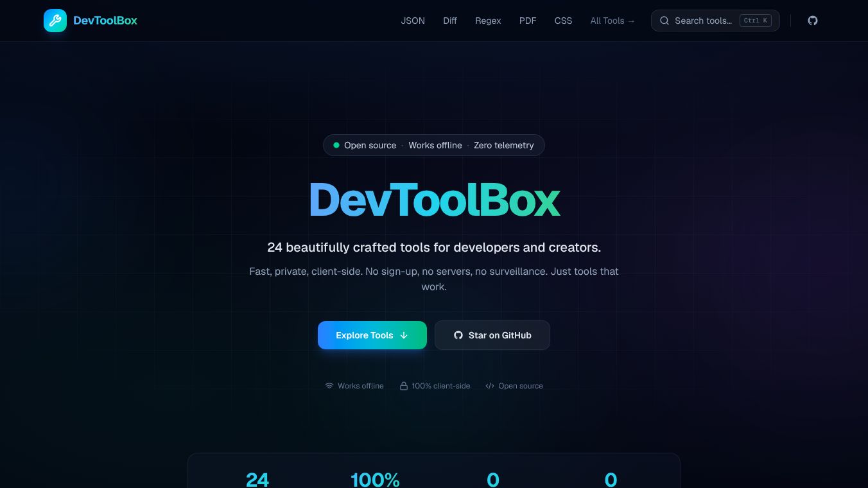This screenshot has width=868, height=488.
Task: Click the 'Works offline' label below buttons
Action: click(361, 386)
